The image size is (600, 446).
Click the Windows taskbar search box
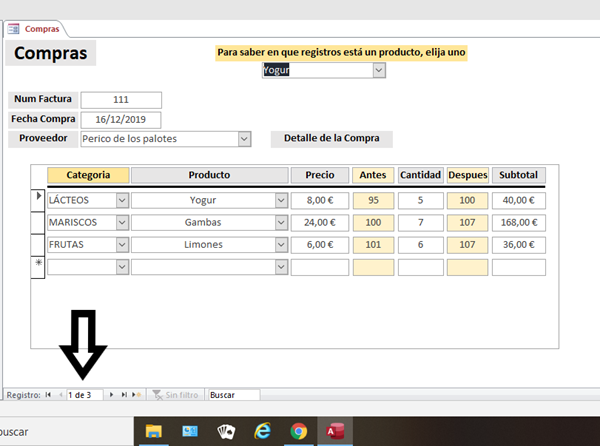tap(65, 432)
